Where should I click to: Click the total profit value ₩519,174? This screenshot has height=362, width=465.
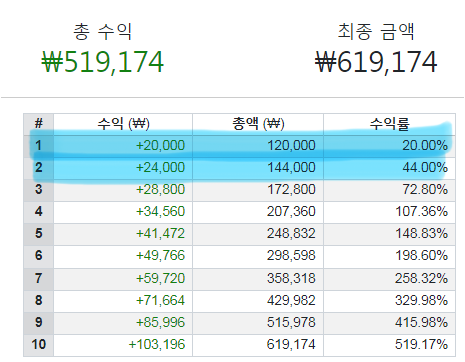point(102,62)
